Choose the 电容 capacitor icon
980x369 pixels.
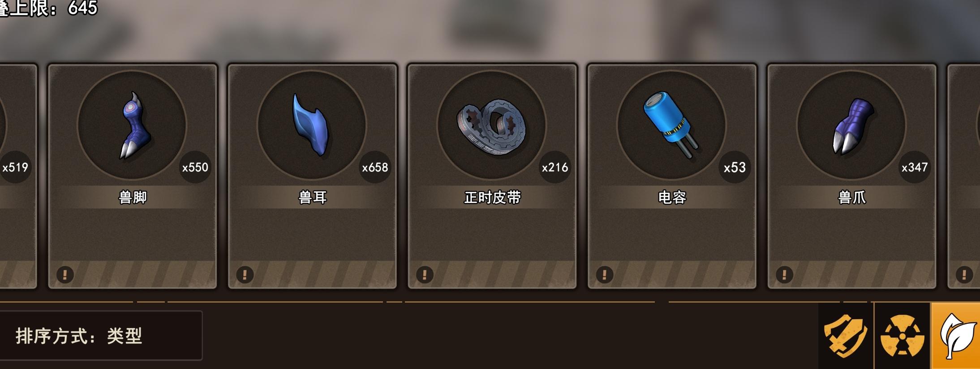[x=671, y=125]
